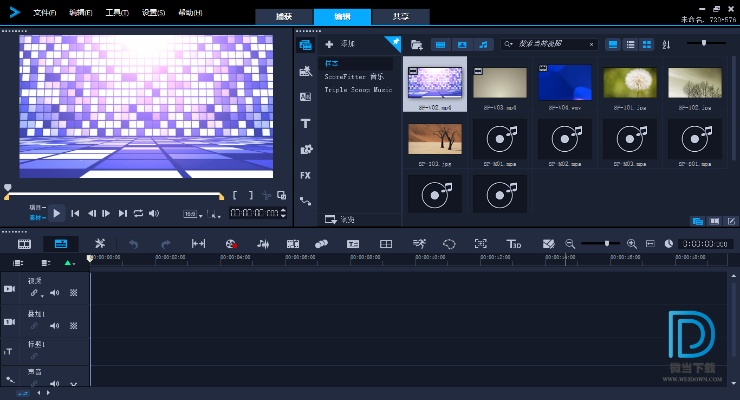This screenshot has height=400, width=740.
Task: Toggle the show audio files filter
Action: [x=484, y=44]
